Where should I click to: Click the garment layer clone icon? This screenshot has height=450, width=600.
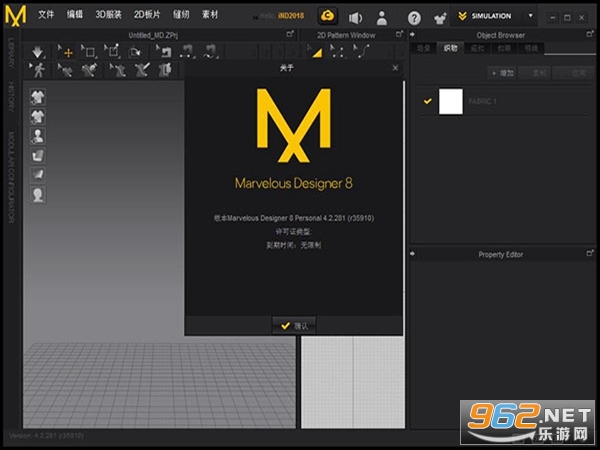click(165, 70)
